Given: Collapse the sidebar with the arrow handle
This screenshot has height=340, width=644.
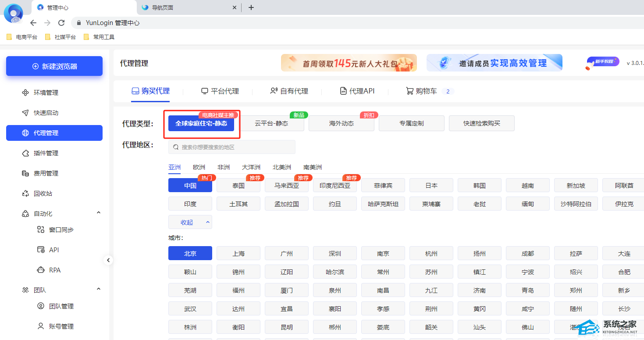Looking at the screenshot, I should coord(108,260).
